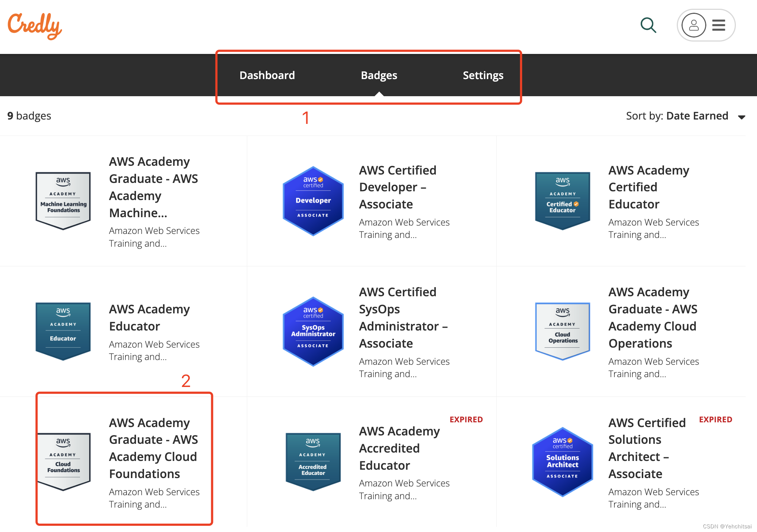Click the AWS Certified Developer hexagon badge
The height and width of the screenshot is (532, 757).
[313, 201]
